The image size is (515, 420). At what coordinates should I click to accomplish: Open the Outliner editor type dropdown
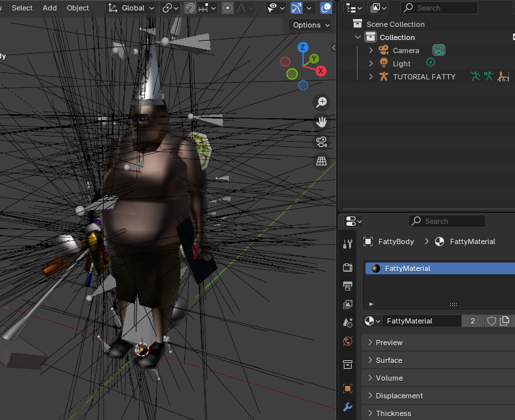click(x=354, y=8)
